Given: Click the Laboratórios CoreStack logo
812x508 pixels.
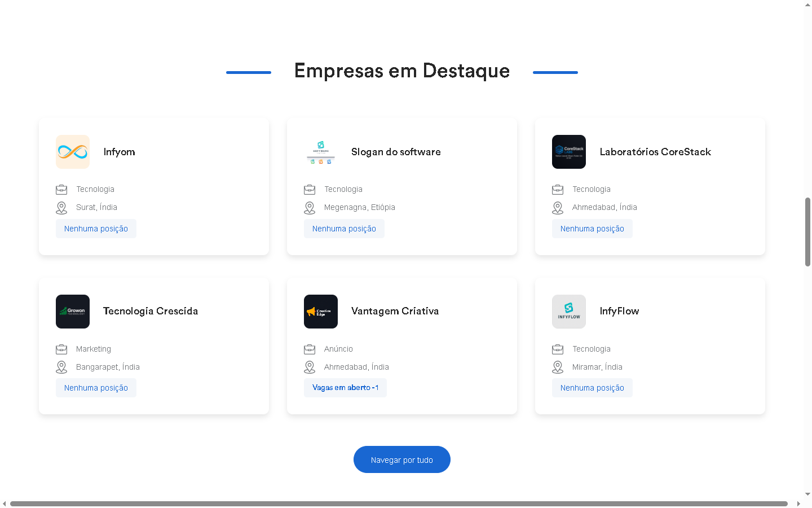Looking at the screenshot, I should coord(569,152).
